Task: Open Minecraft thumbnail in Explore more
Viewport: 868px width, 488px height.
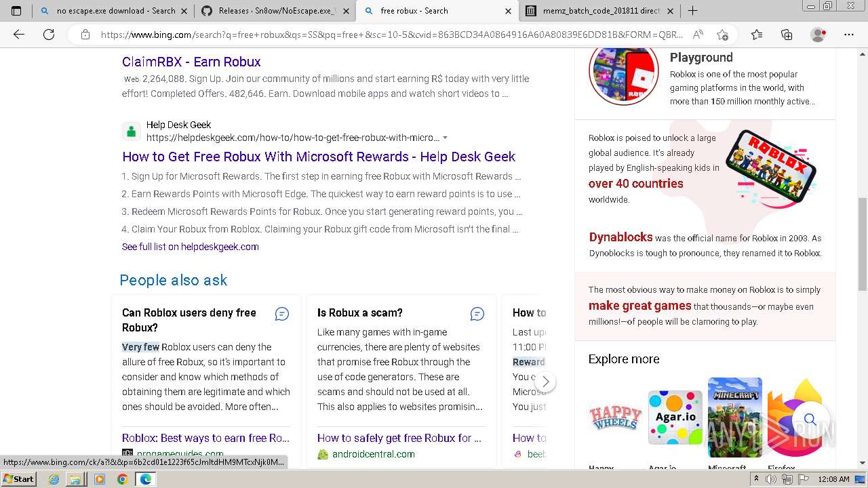Action: [735, 418]
